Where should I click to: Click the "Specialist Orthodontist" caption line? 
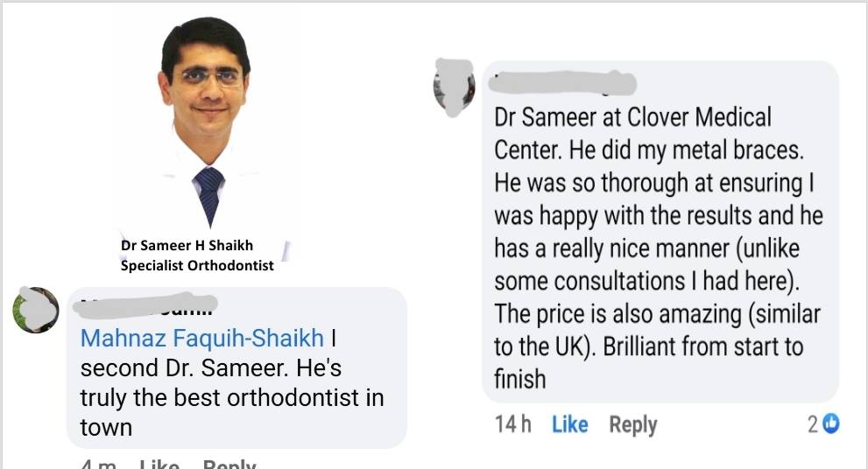[x=197, y=265]
